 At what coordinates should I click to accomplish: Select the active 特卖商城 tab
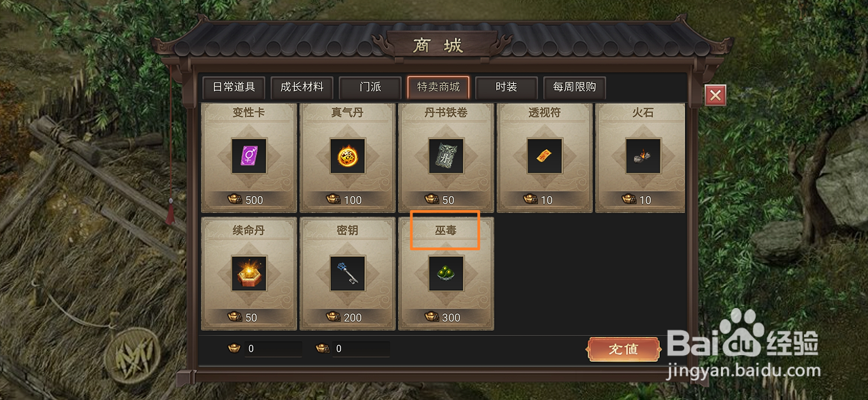[x=438, y=87]
